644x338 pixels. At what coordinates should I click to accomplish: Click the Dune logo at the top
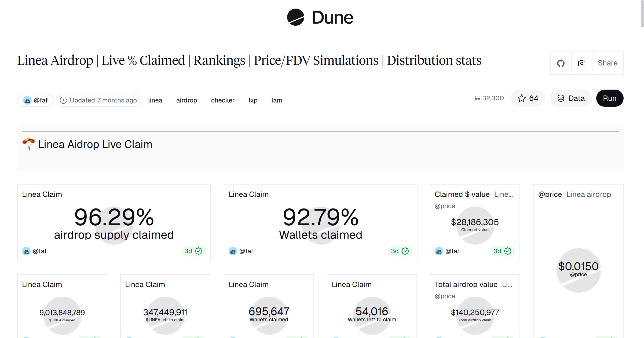coord(321,17)
